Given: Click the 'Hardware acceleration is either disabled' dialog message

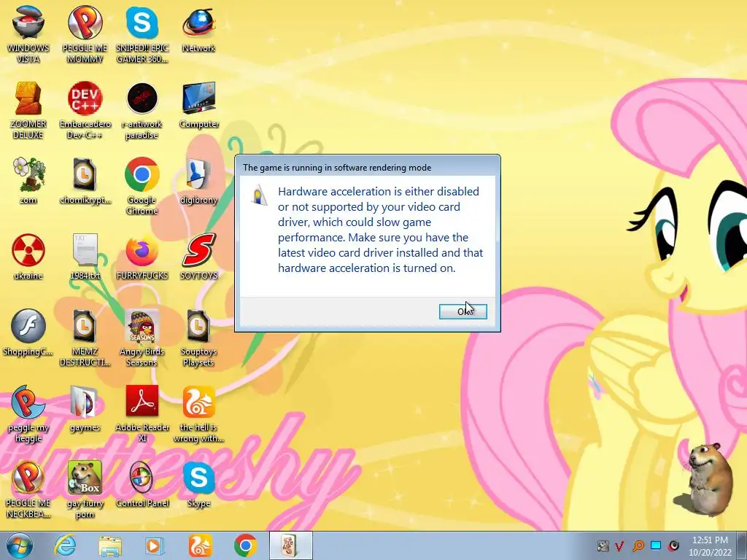Looking at the screenshot, I should pyautogui.click(x=380, y=230).
